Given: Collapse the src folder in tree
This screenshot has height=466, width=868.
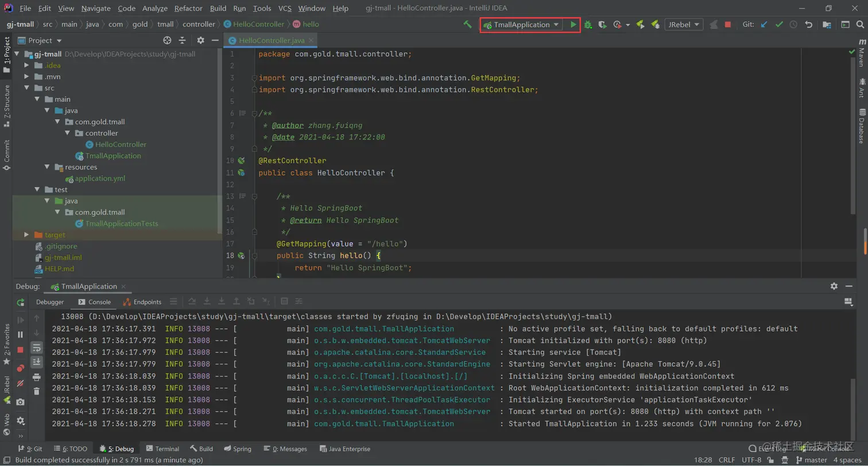Looking at the screenshot, I should coord(26,88).
